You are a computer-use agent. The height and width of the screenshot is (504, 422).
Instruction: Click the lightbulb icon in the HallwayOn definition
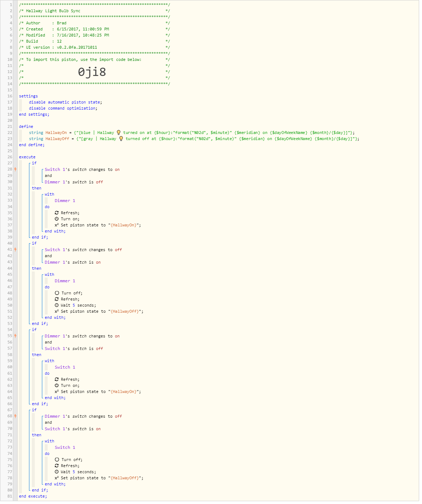tap(119, 133)
